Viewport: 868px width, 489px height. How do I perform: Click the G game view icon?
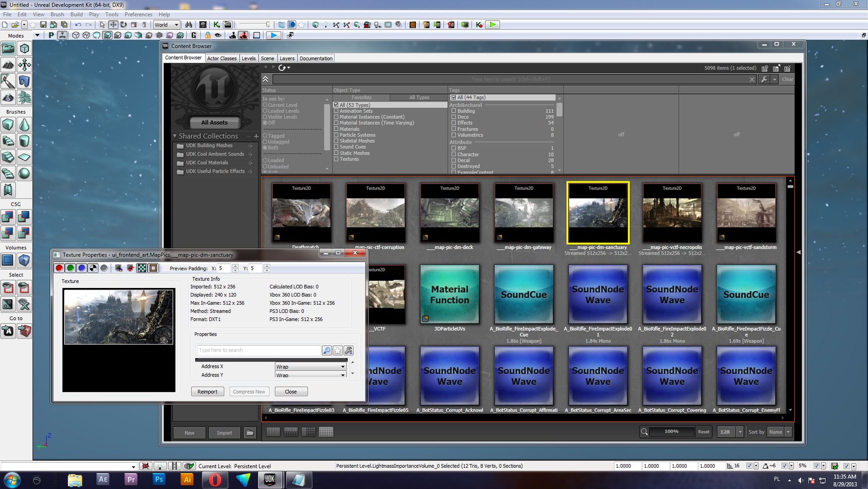pos(194,35)
